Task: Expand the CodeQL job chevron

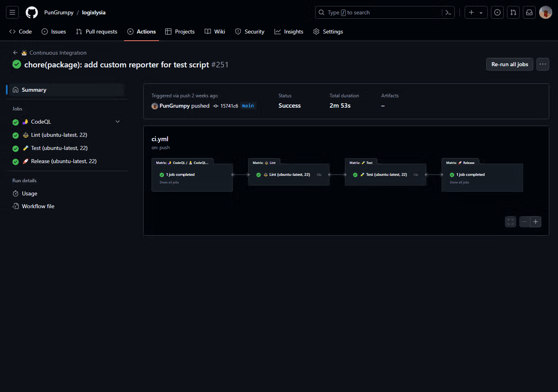Action: (118, 122)
